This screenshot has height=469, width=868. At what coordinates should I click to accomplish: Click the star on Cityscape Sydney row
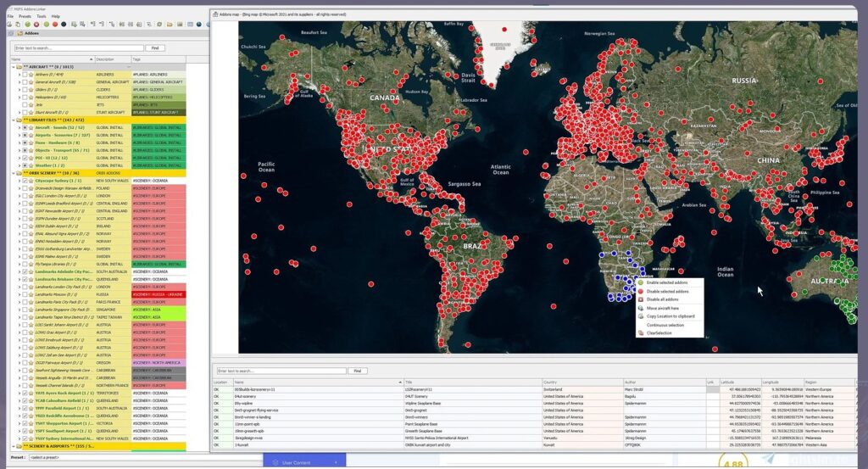31,181
